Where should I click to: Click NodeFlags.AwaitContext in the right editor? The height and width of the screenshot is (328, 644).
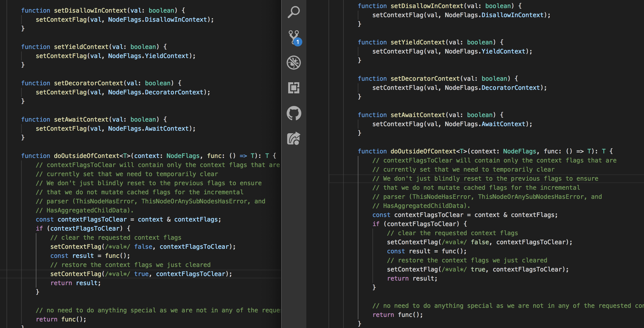point(485,124)
